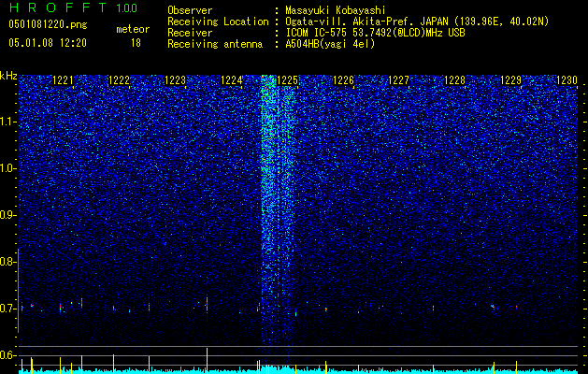This screenshot has height=374, width=588.
Task: Click the Receiver field label
Action: pyautogui.click(x=190, y=33)
